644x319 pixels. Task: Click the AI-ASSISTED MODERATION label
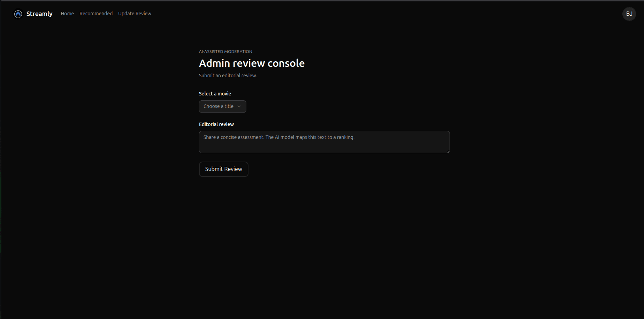(x=225, y=51)
